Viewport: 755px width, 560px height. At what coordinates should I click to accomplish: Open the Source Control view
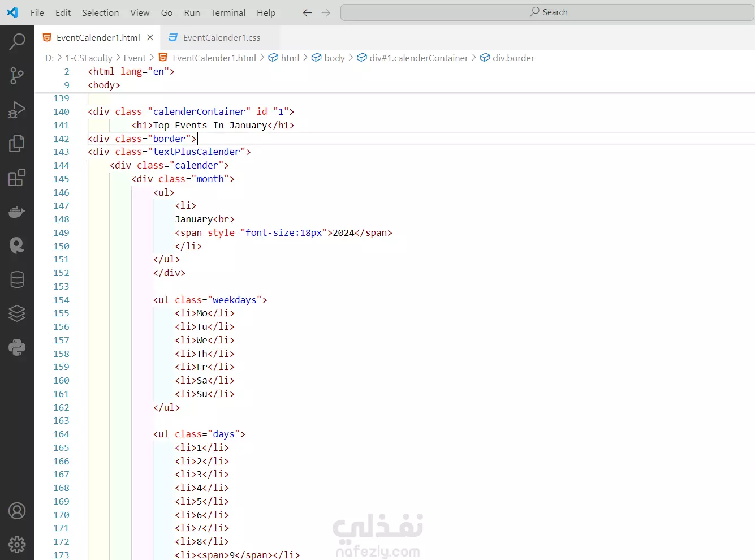click(17, 76)
